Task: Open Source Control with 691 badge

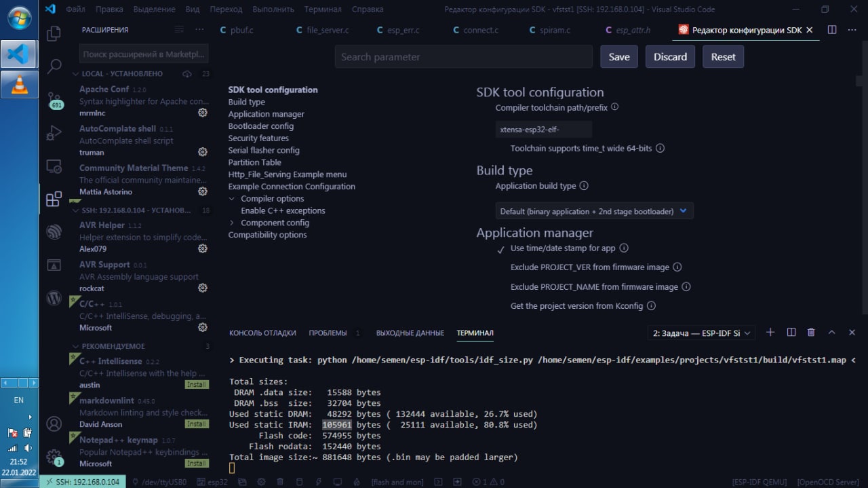Action: [54, 100]
